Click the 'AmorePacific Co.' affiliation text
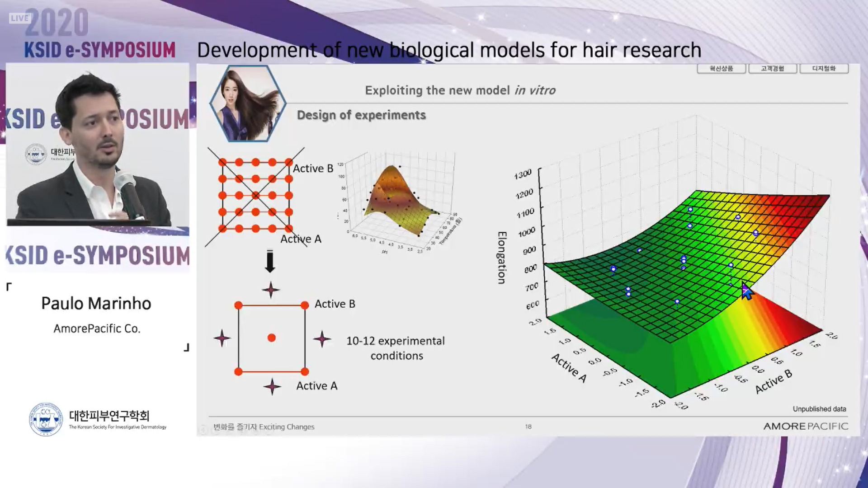Viewport: 868px width, 488px height. 97,328
